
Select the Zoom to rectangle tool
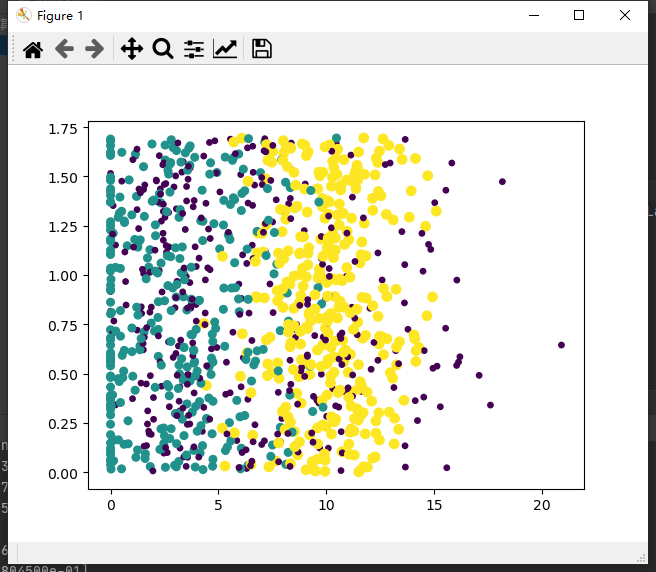(163, 49)
